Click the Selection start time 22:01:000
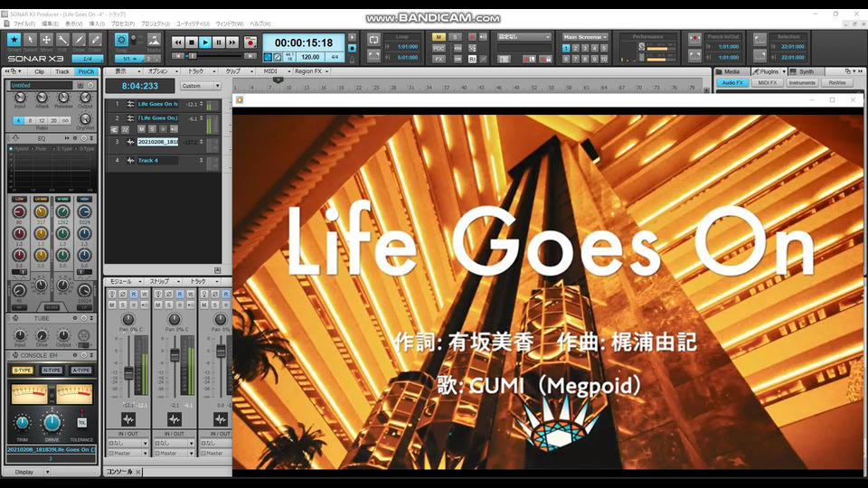 pos(793,47)
